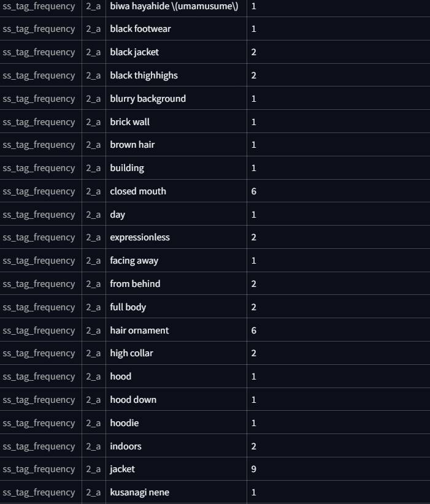Select the 'building' tag cell
This screenshot has width=430, height=504.
click(127, 168)
